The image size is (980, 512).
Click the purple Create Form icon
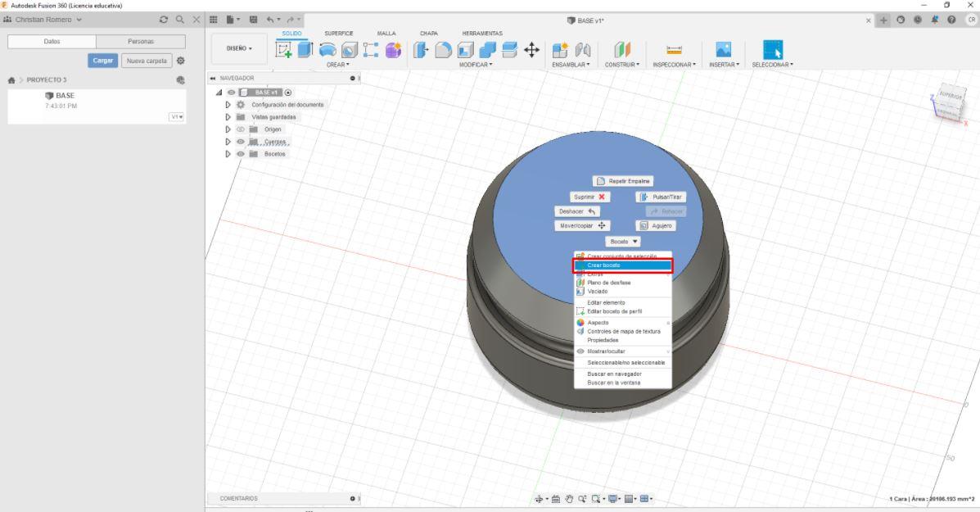393,50
